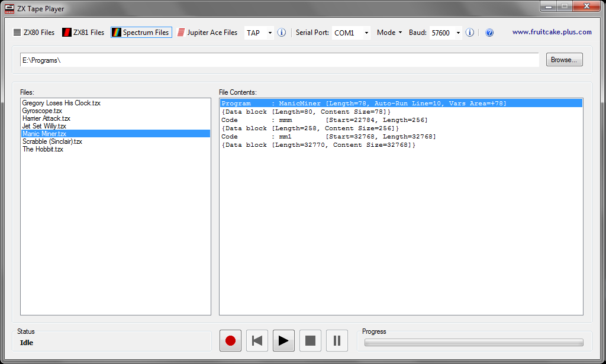Click the blue help question mark icon
The height and width of the screenshot is (364, 606).
[489, 33]
